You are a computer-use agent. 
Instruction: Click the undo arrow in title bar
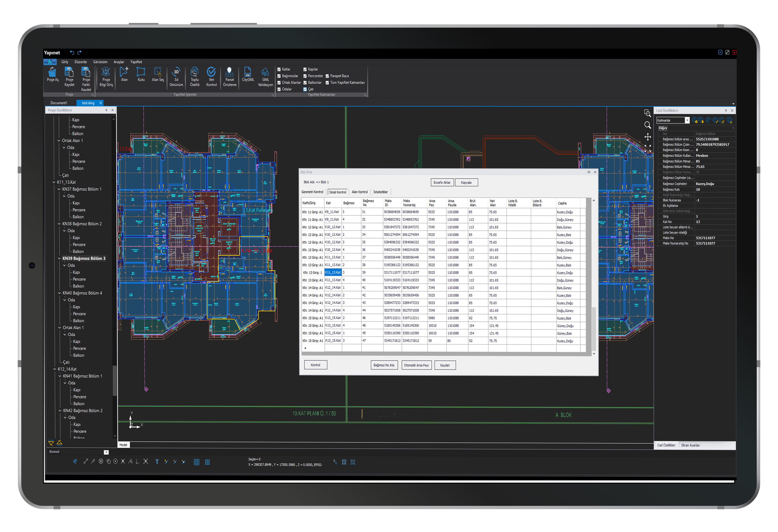click(x=72, y=53)
